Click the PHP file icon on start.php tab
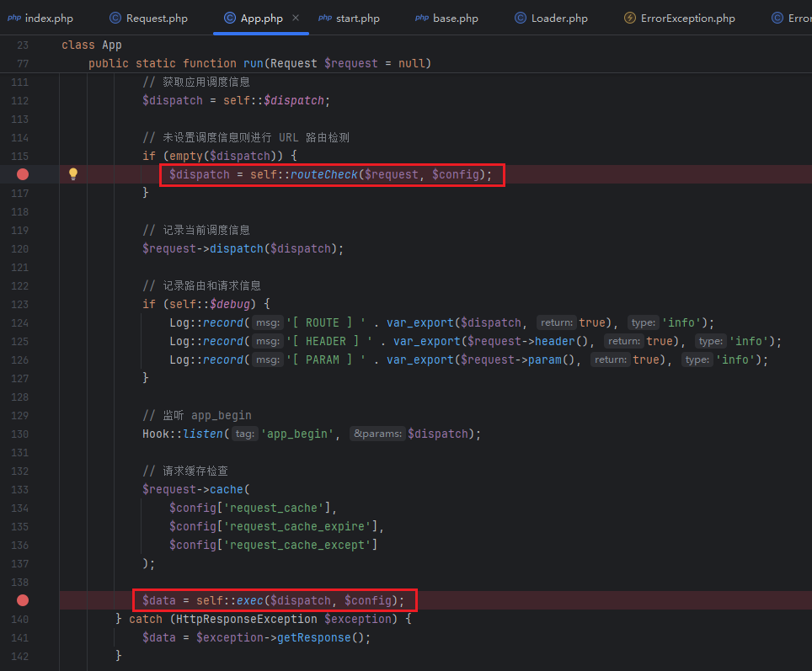This screenshot has width=812, height=671. (x=325, y=18)
